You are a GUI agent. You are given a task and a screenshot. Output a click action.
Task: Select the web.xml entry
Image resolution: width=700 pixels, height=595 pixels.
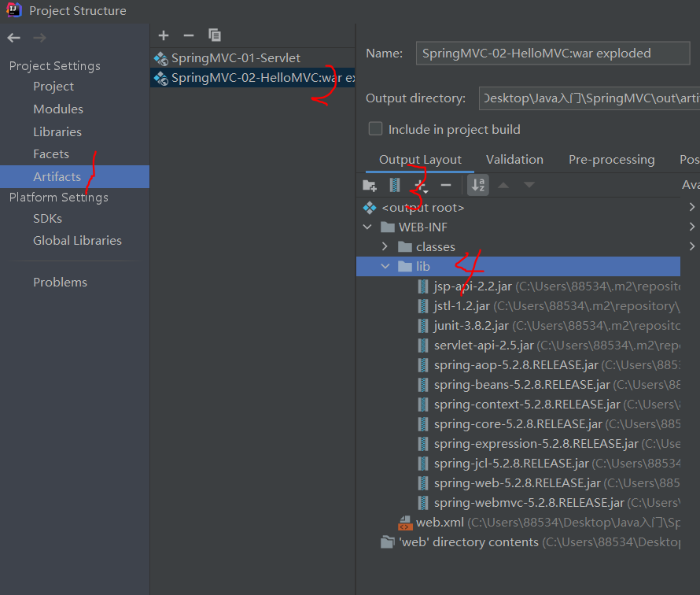(x=518, y=522)
